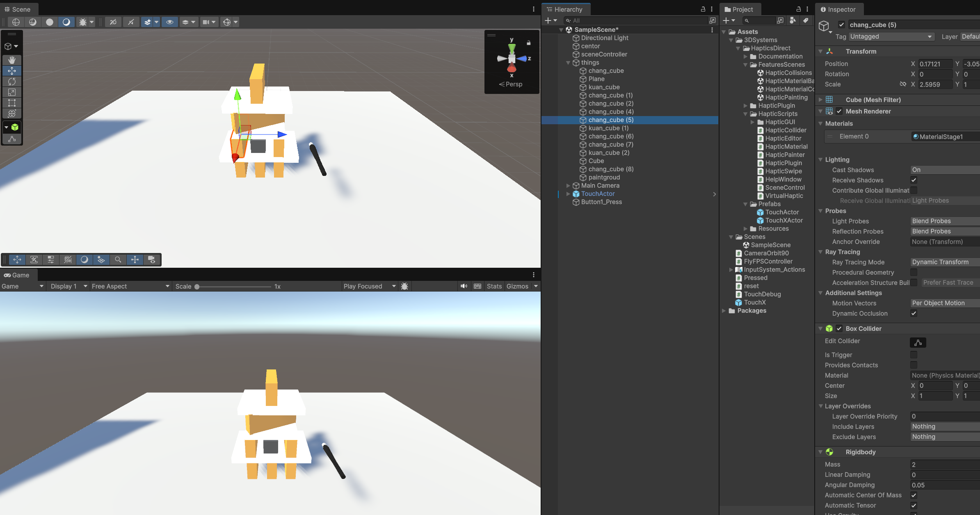This screenshot has height=515, width=980.
Task: Lock the Hierarchy panel
Action: point(703,9)
